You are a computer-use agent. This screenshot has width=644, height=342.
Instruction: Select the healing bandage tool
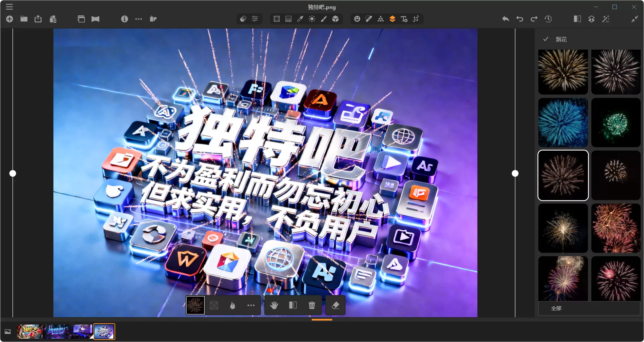369,19
